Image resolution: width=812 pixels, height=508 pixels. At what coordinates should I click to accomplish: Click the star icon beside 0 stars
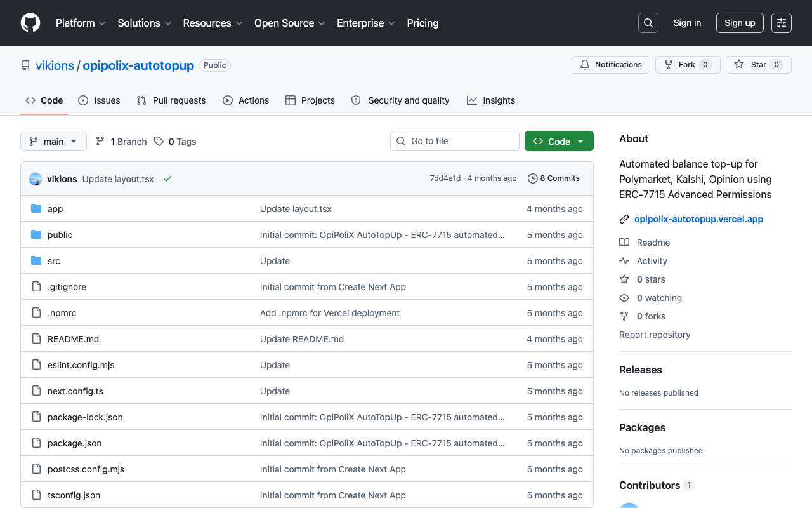point(624,279)
